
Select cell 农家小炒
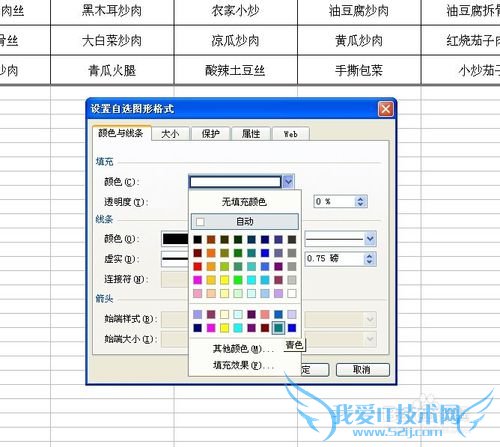click(236, 11)
